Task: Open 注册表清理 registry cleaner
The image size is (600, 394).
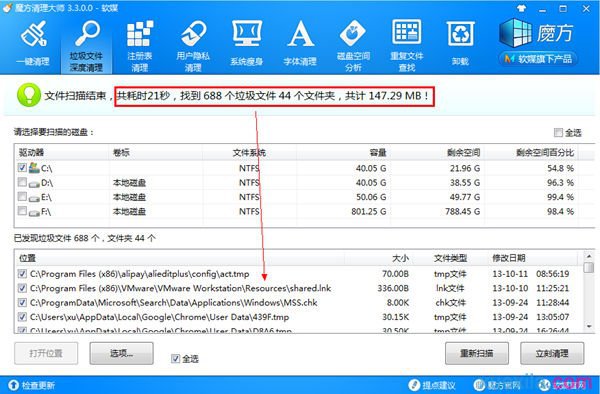Action: click(x=140, y=46)
